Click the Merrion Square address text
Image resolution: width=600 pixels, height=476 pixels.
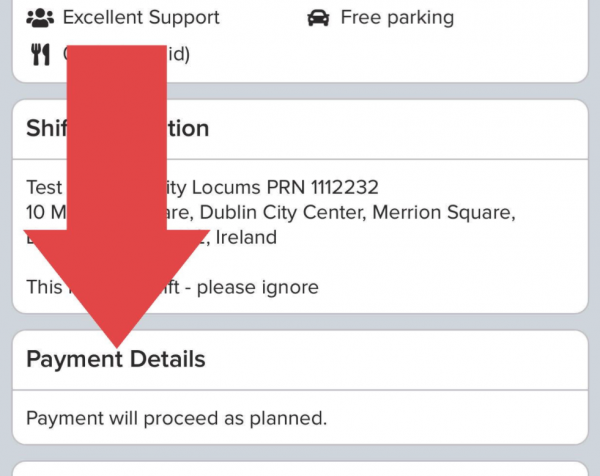click(444, 212)
